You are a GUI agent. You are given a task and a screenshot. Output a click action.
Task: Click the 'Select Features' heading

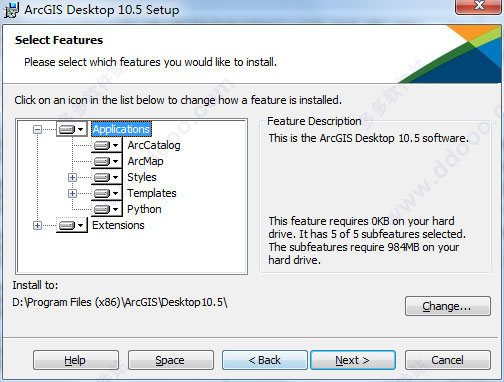(59, 40)
